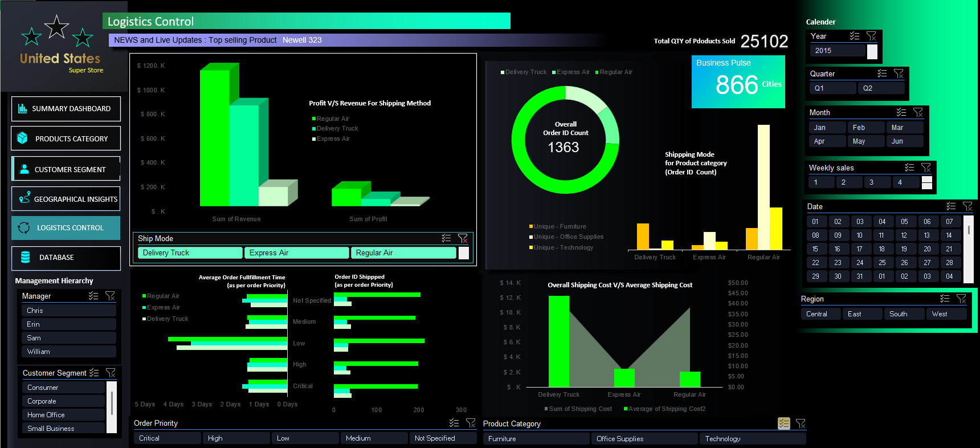Toggle multi-select in Product Category slicer

(x=784, y=423)
